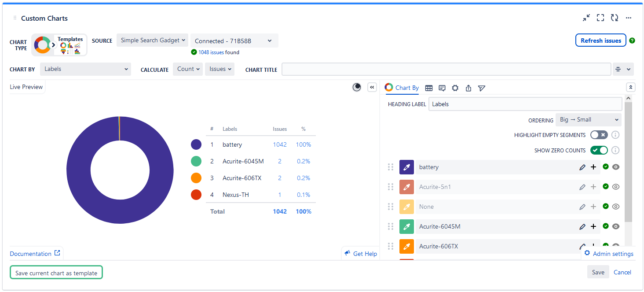Hide the Acurite-5n1 segment using eye icon
644x292 pixels.
pos(616,187)
